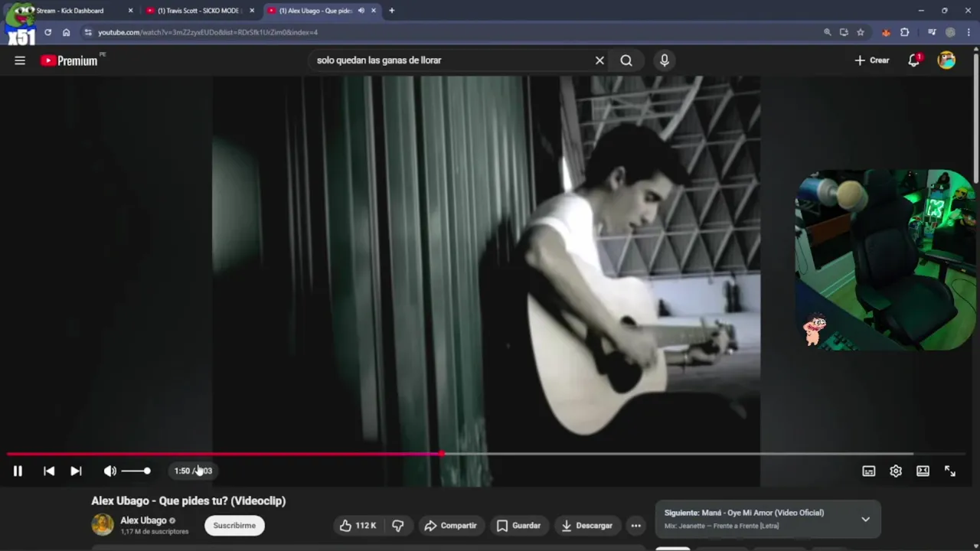Screen dimensions: 980x551
Task: Reload the current page
Action: point(47,32)
